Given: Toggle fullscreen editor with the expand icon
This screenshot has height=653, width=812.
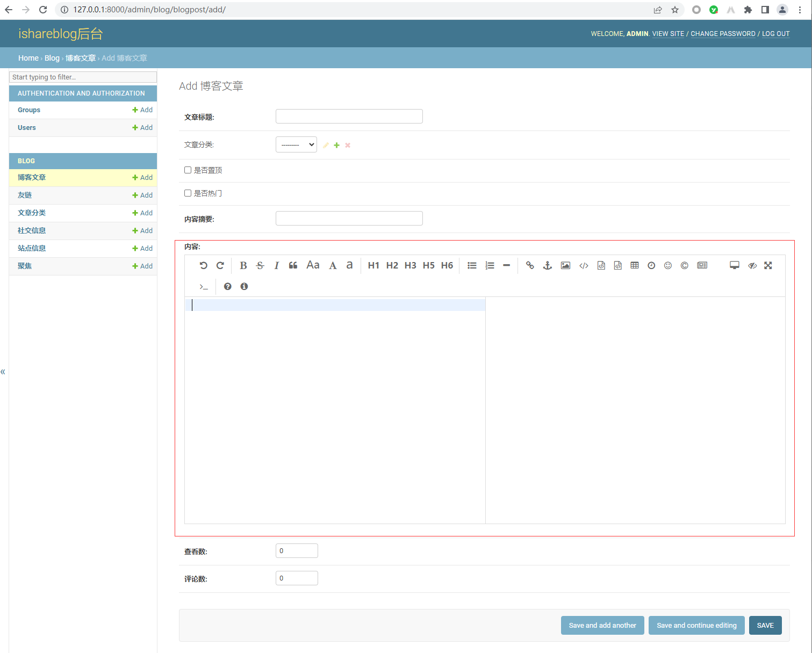Looking at the screenshot, I should point(768,265).
